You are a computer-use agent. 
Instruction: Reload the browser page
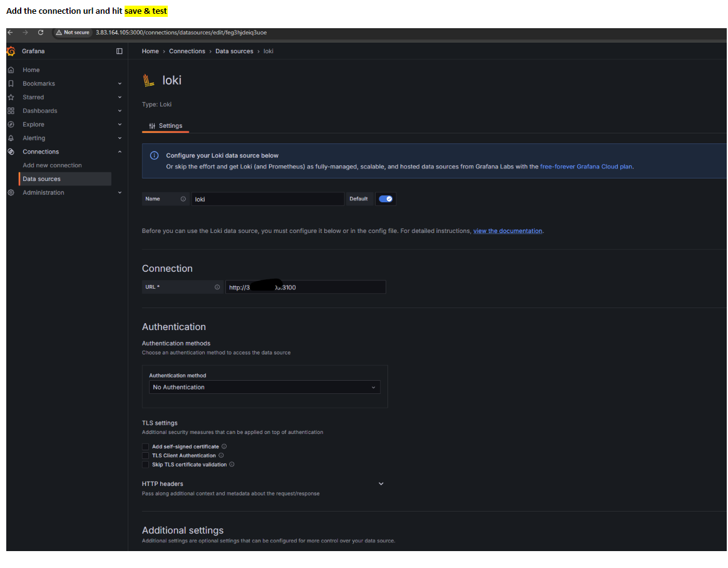click(x=41, y=33)
